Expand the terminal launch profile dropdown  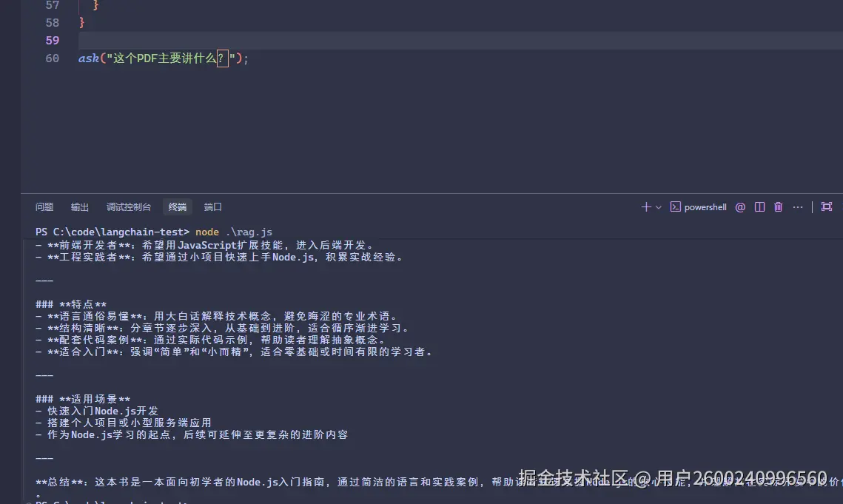click(x=659, y=207)
